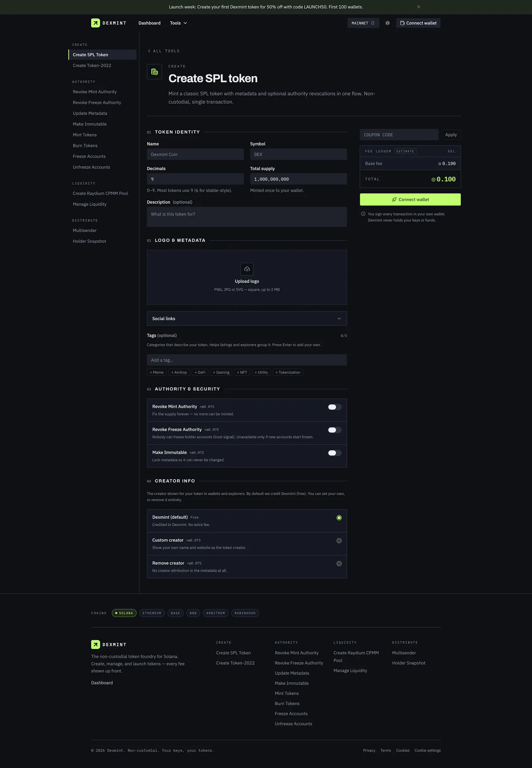The width and height of the screenshot is (532, 768).
Task: Open Create Raydium CPMM Pool in sidebar
Action: [103, 193]
